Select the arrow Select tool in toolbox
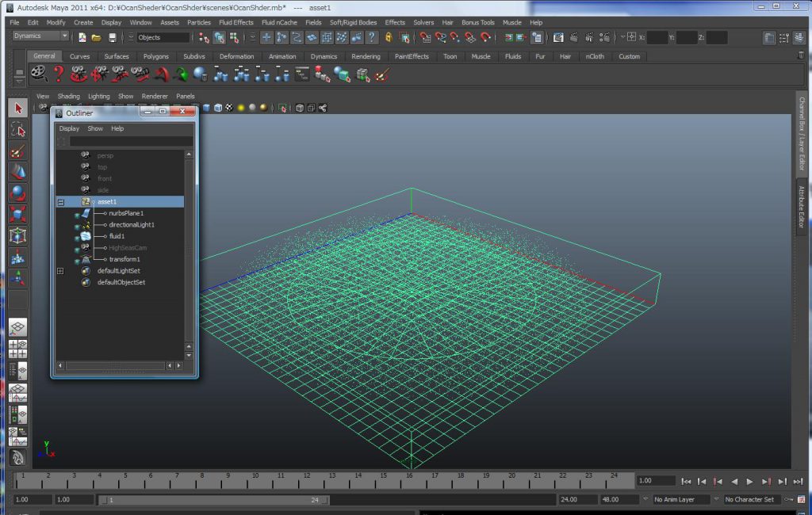812x515 pixels. pyautogui.click(x=17, y=109)
